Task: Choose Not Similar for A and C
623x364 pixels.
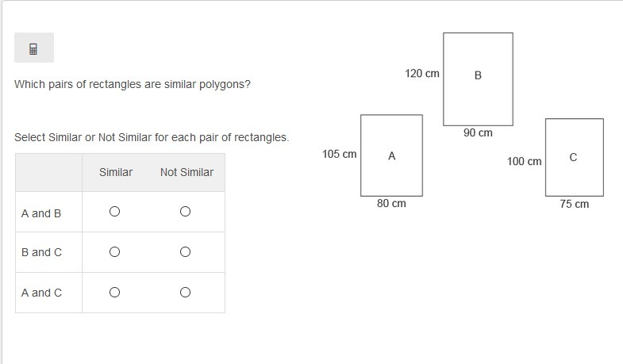Action: tap(185, 293)
